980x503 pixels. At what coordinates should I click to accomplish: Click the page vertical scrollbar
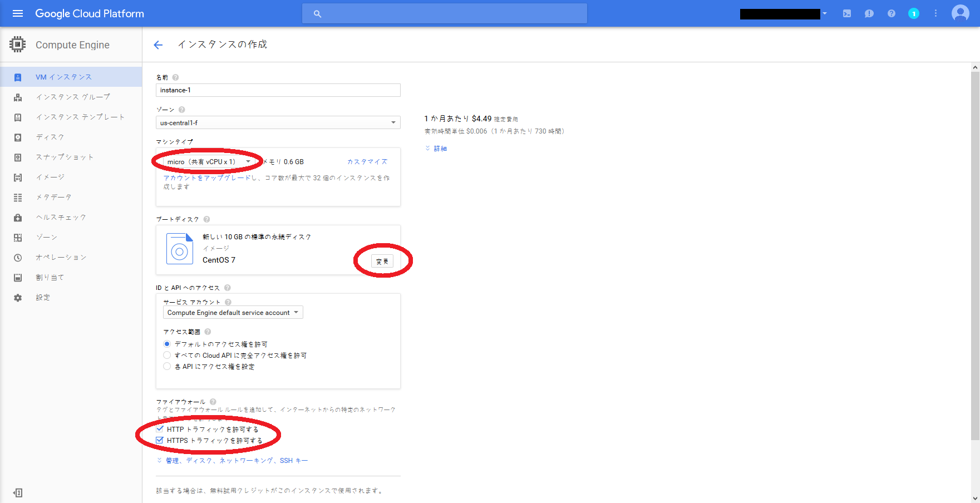coord(975,256)
